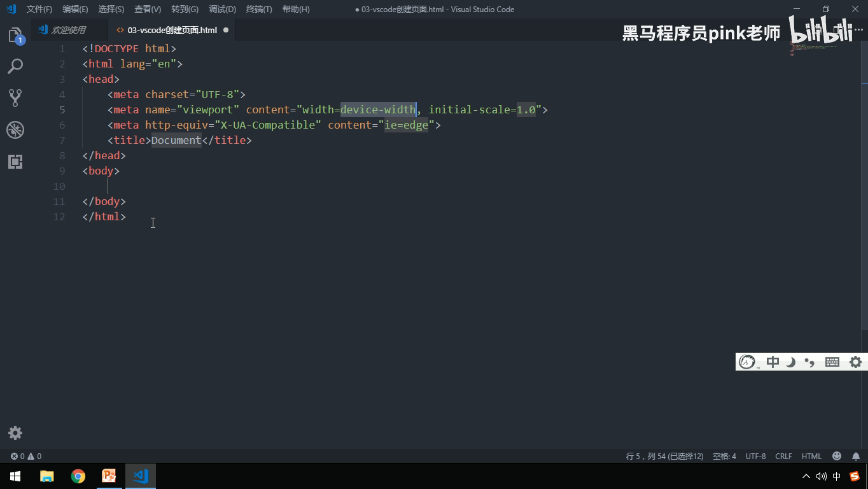Open the 帮助(H) menu
This screenshot has height=489, width=868.
click(296, 9)
